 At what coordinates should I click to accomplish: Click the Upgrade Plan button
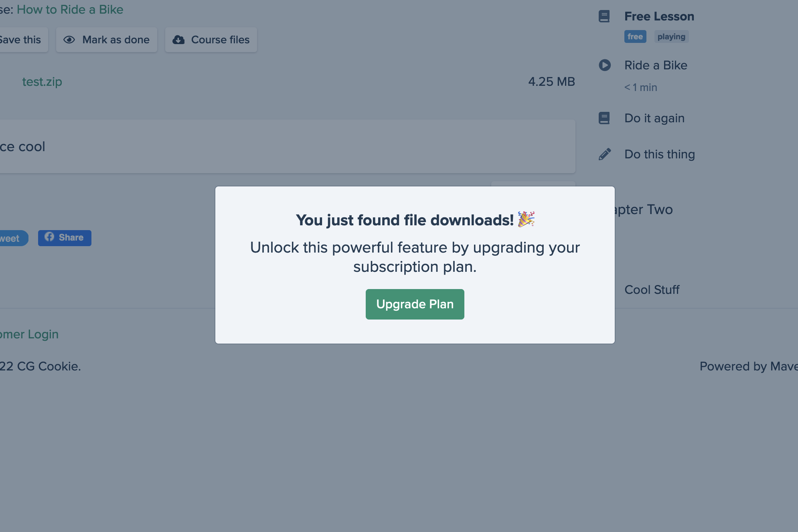point(415,304)
